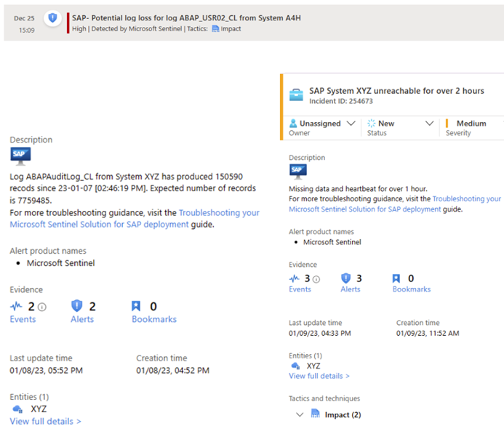Image resolution: width=504 pixels, height=434 pixels.
Task: Open the left Troubleshooting SAP deployment guide link
Action: (x=135, y=219)
